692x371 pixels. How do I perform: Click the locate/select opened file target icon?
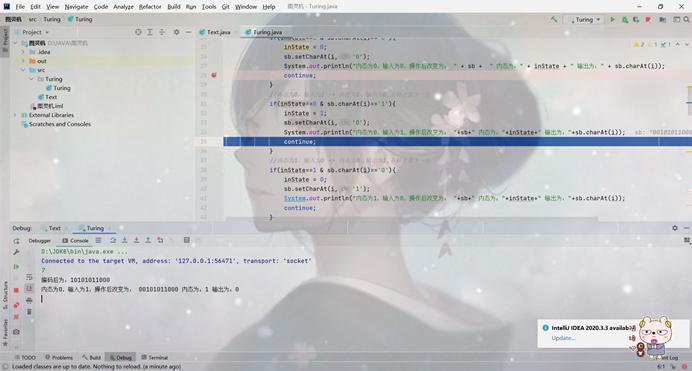[x=138, y=32]
